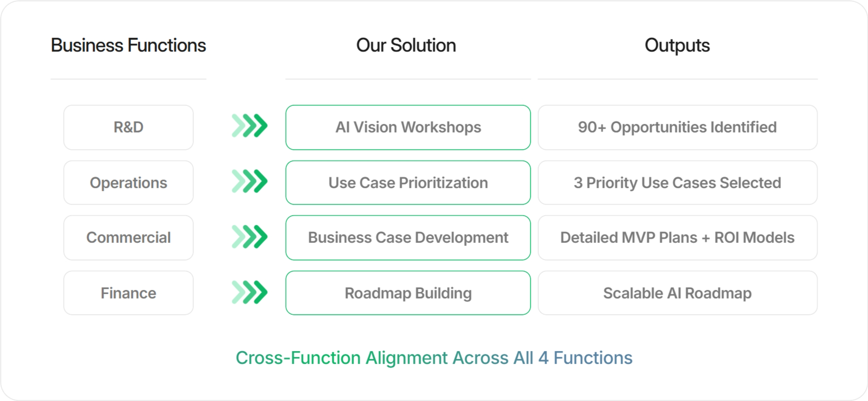Select the Operations function box
The image size is (868, 401).
[129, 183]
